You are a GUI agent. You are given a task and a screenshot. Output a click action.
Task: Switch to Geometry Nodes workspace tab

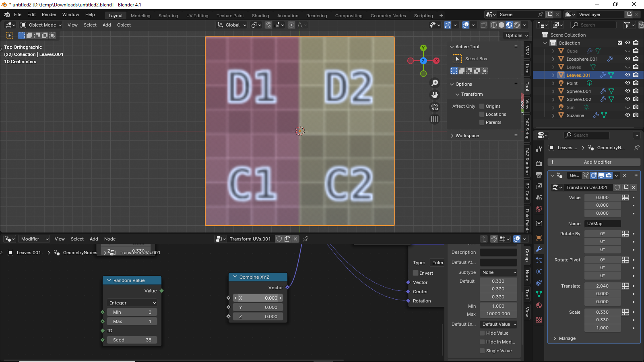pyautogui.click(x=388, y=16)
